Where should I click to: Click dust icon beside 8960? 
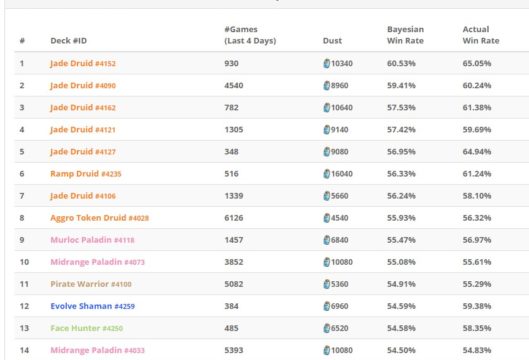coord(327,85)
